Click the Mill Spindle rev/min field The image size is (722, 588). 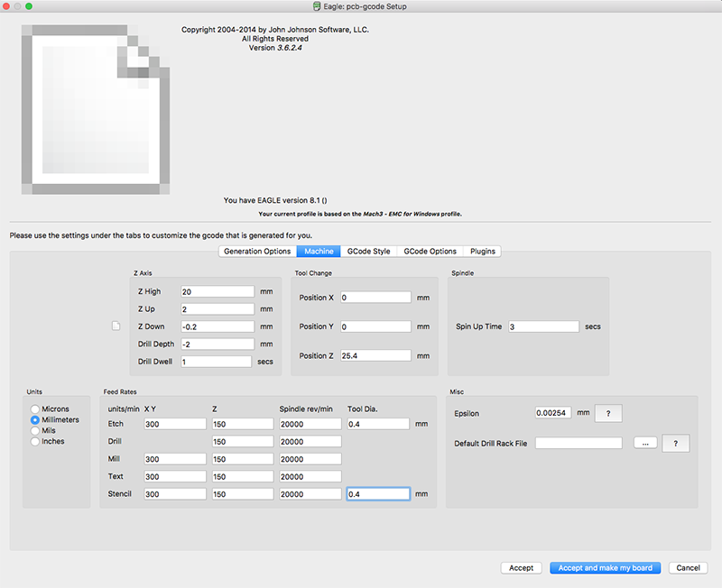310,459
